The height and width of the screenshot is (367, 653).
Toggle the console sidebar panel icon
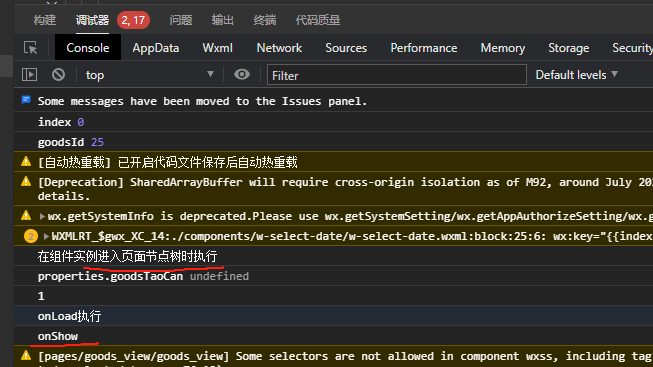pos(29,75)
